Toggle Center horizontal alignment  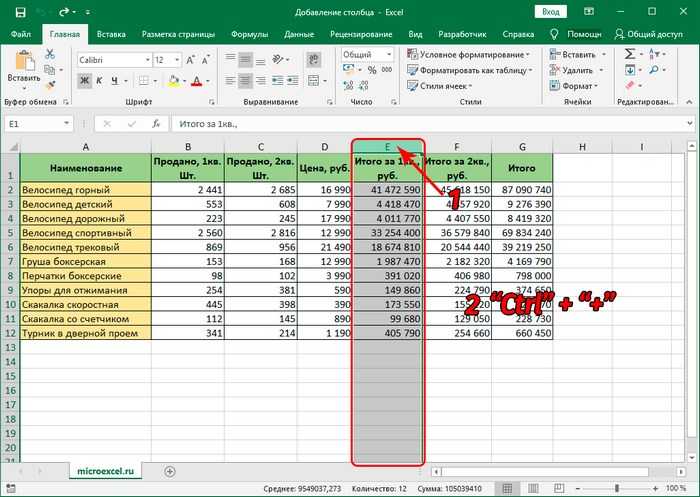pyautogui.click(x=245, y=81)
